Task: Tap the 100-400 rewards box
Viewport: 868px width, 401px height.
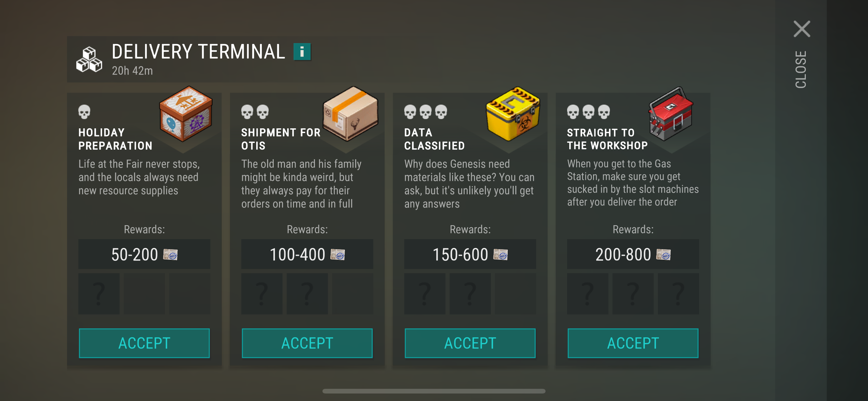Action: [307, 254]
